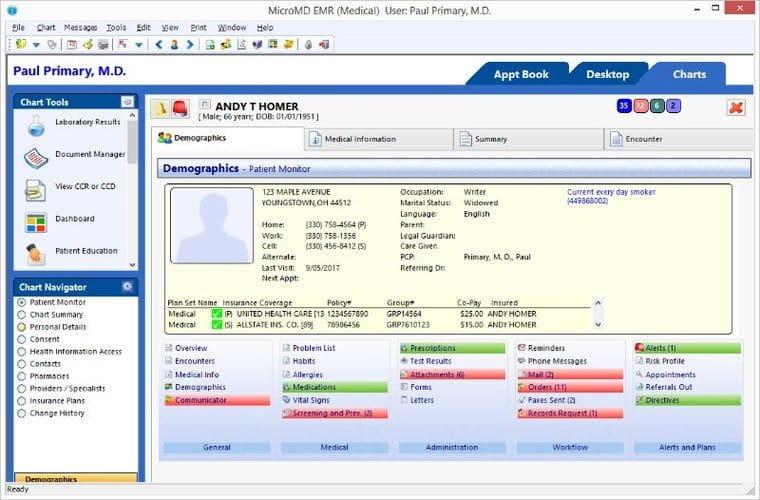Open the Prescriptions link
The image size is (760, 500).
tap(452, 348)
